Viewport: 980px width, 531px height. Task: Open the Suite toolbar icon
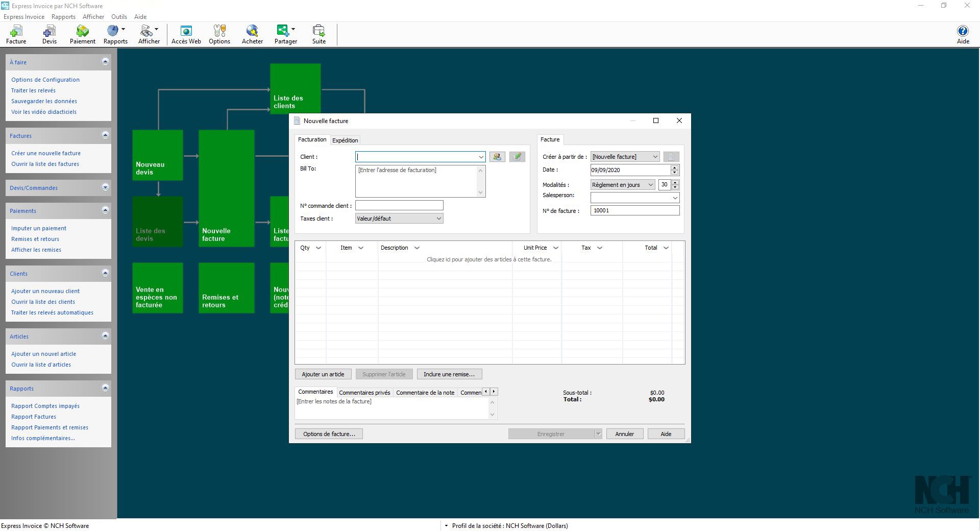319,35
